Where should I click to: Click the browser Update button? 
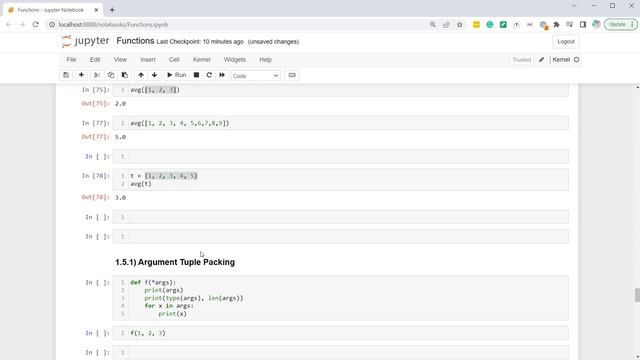620,24
